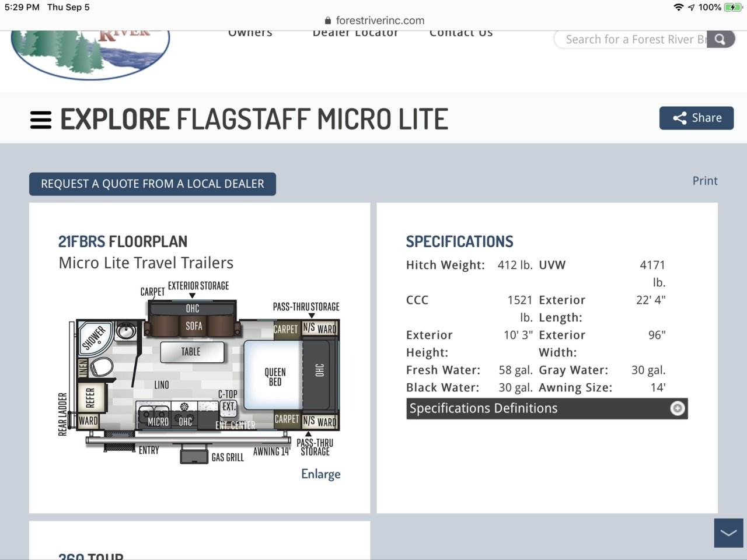Focus the Forest River brand search field
Viewport: 747px width, 560px height.
pos(630,40)
